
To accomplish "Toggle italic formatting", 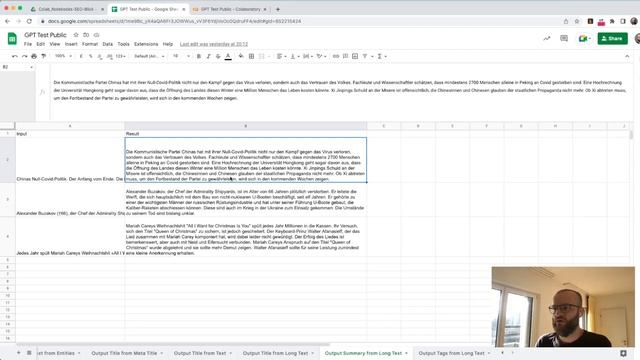I will 208,56.
